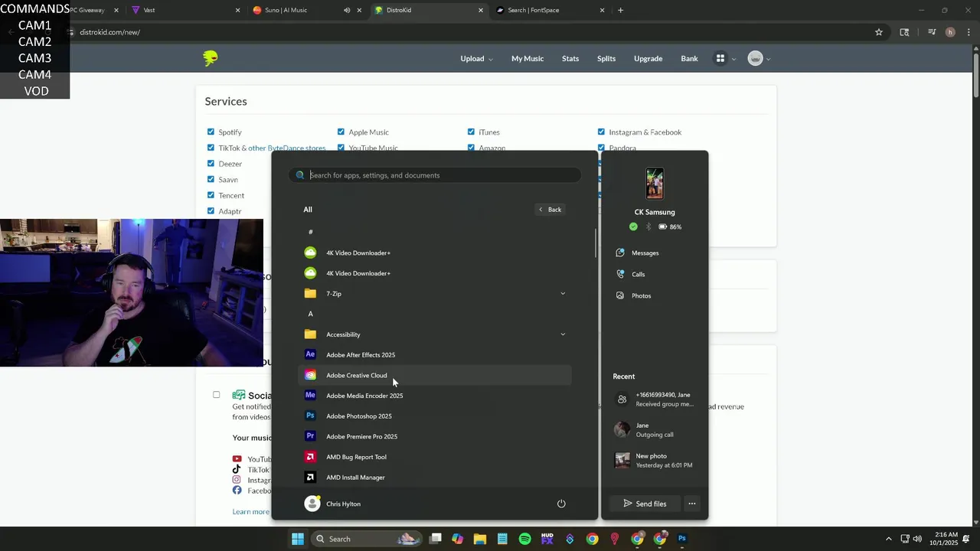Open other ByteDance stores link

287,148
